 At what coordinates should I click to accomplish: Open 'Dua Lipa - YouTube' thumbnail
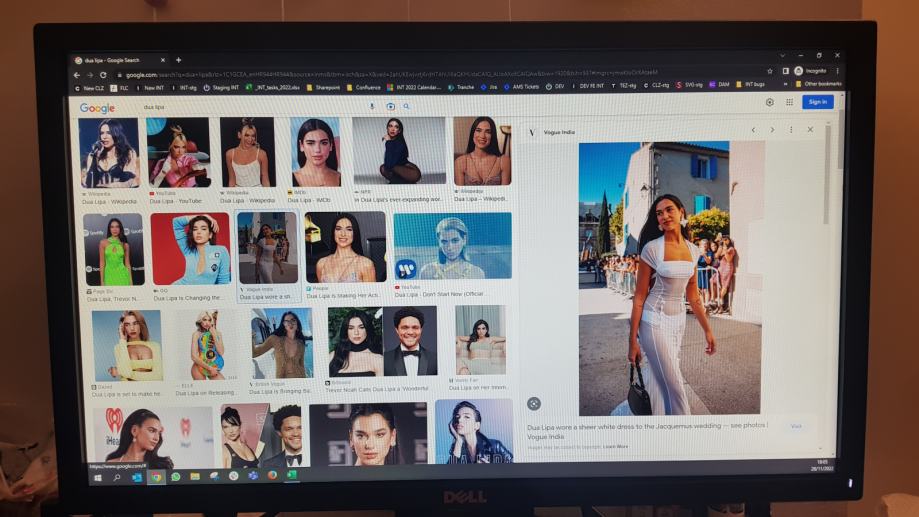[x=178, y=153]
